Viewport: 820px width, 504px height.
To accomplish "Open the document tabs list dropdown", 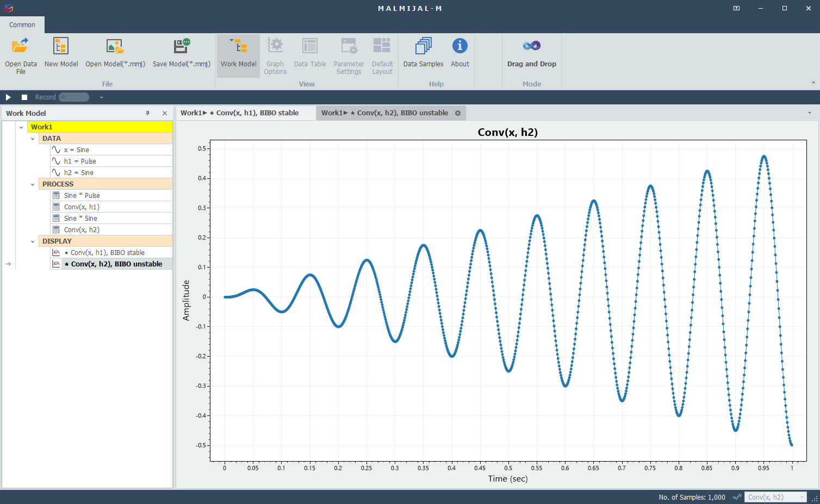I will click(810, 113).
